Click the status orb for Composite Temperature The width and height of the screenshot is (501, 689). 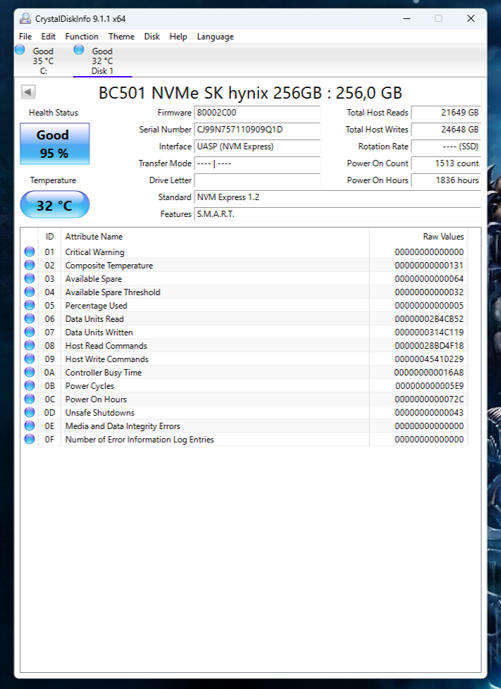pos(29,265)
